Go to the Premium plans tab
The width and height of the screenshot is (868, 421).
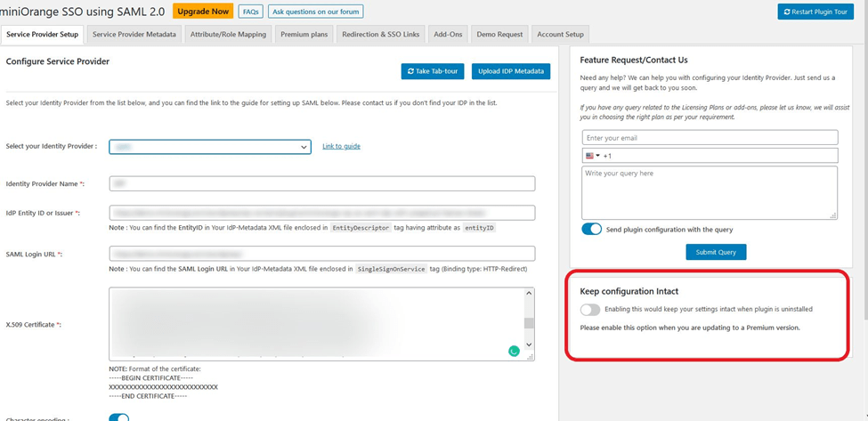(304, 35)
